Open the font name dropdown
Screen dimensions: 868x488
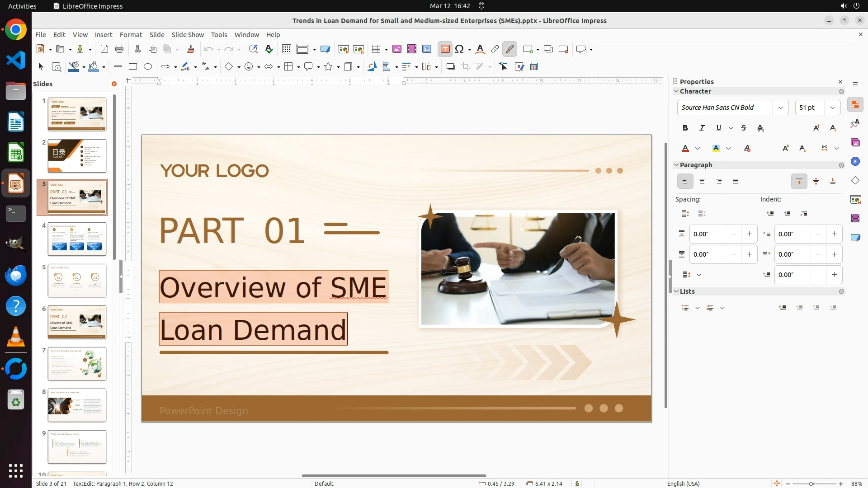tap(781, 108)
